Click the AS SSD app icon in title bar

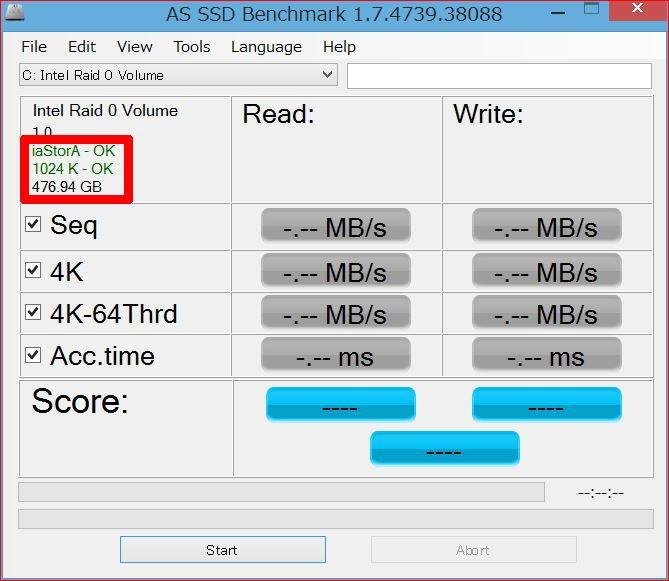(x=15, y=12)
